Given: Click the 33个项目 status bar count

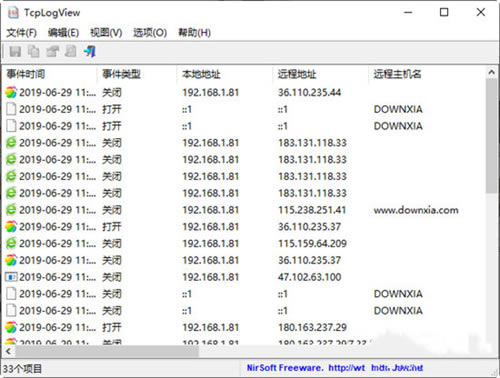Looking at the screenshot, I should coord(22,369).
